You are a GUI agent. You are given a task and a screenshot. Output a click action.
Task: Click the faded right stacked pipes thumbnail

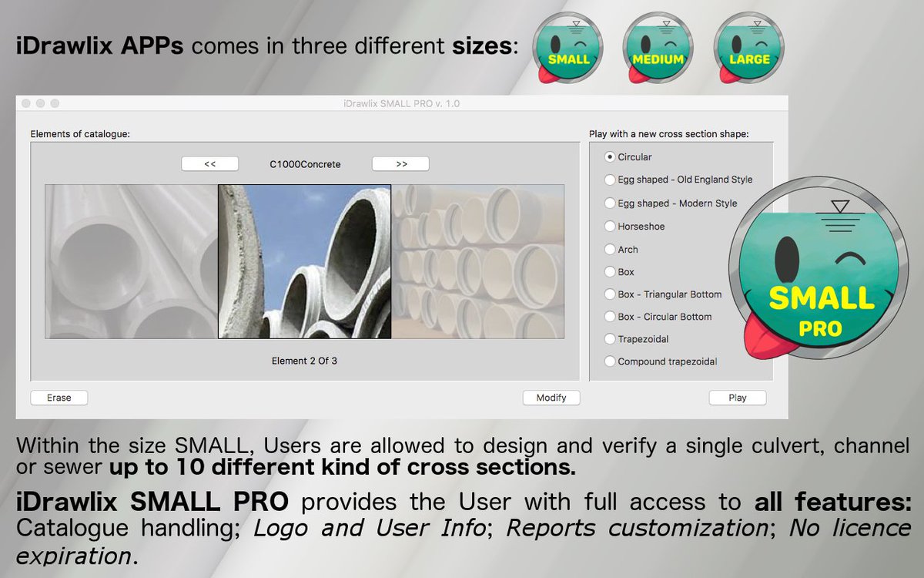(x=477, y=262)
